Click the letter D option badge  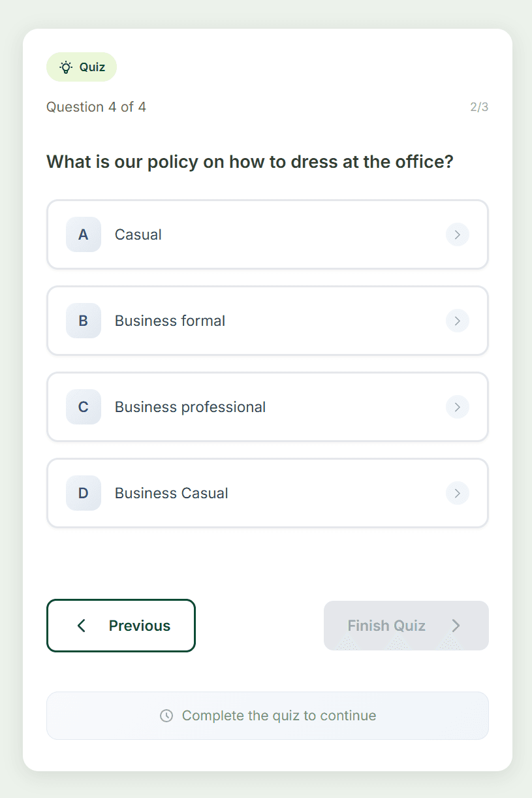[84, 493]
